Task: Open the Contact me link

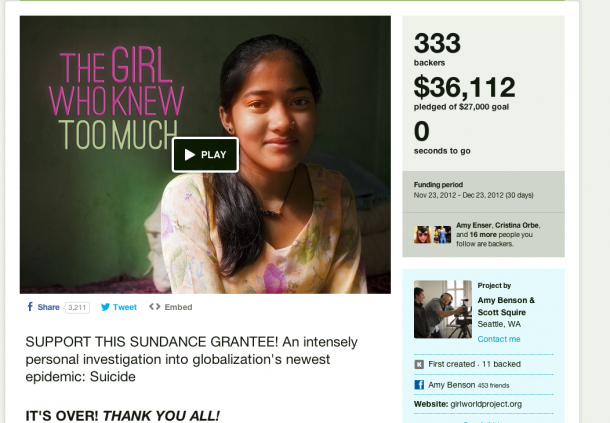Action: [499, 339]
